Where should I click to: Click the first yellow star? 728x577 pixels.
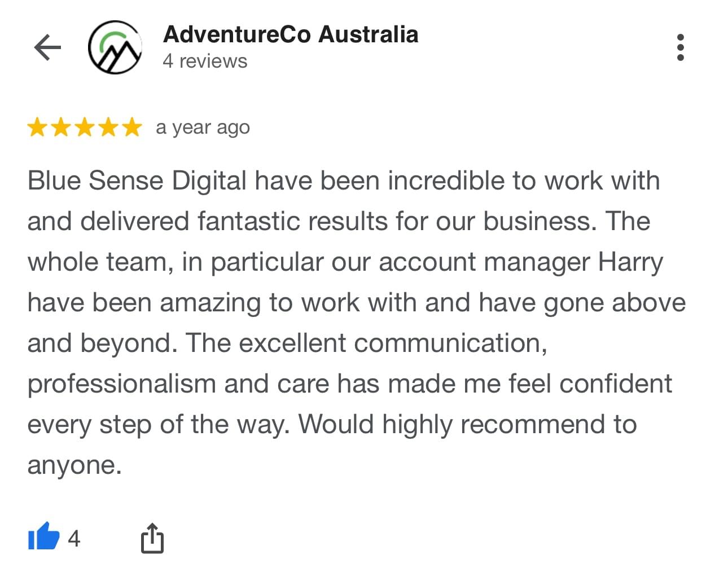(37, 127)
